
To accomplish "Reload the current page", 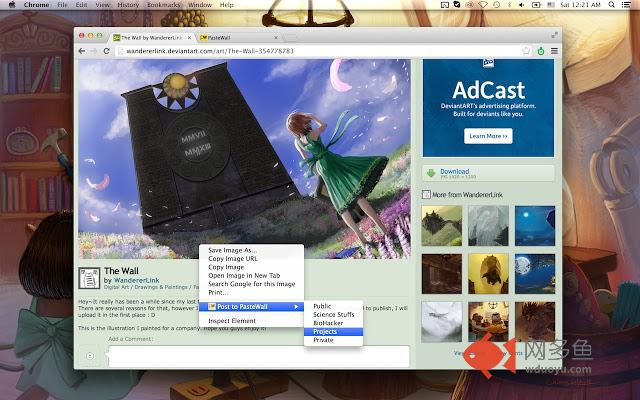I will 107,51.
